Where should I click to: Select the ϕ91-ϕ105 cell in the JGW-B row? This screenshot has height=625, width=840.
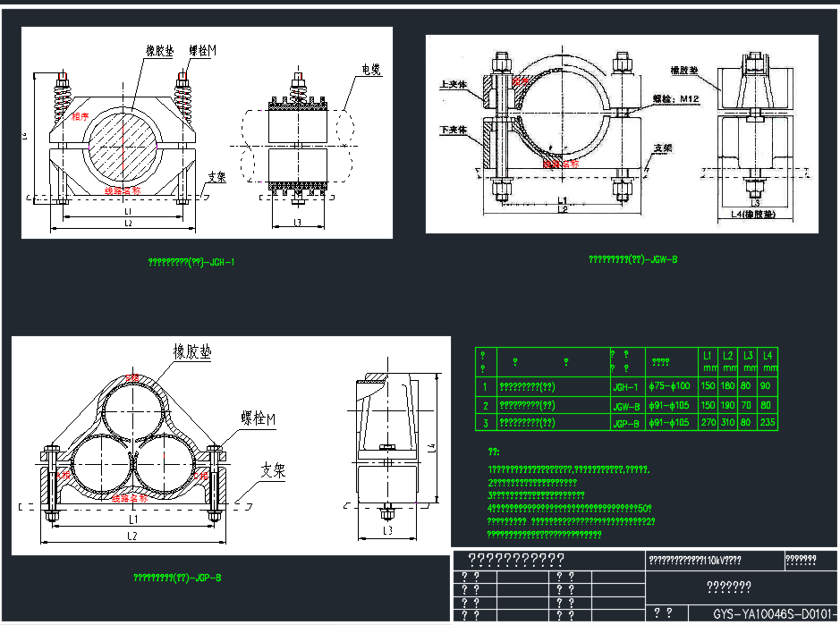tap(670, 405)
